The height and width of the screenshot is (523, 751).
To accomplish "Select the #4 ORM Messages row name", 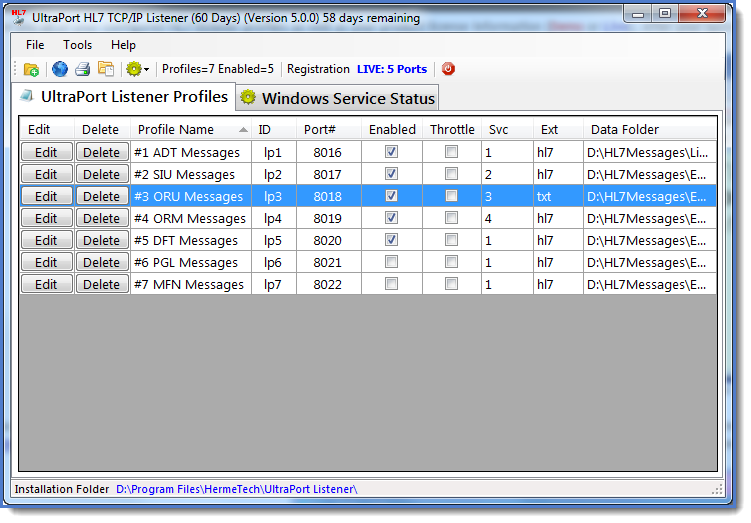I will [190, 219].
